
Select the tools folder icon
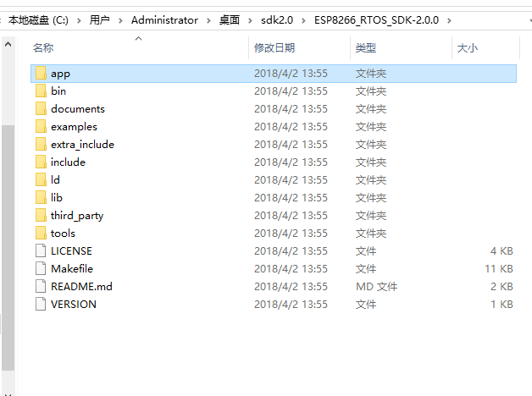(41, 233)
